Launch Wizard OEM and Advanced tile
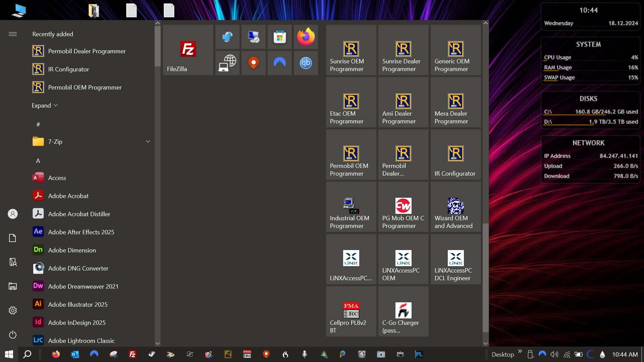This screenshot has width=644, height=362. [455, 207]
